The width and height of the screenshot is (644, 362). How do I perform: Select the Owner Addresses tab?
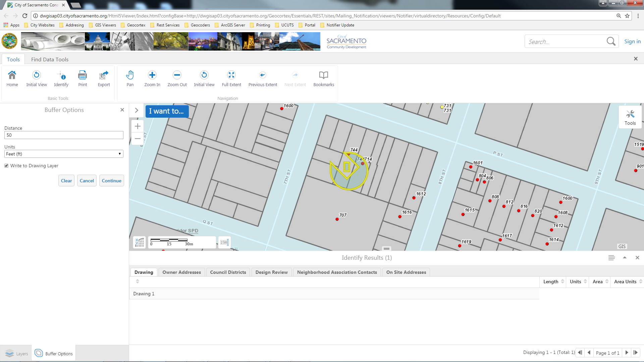pos(182,272)
